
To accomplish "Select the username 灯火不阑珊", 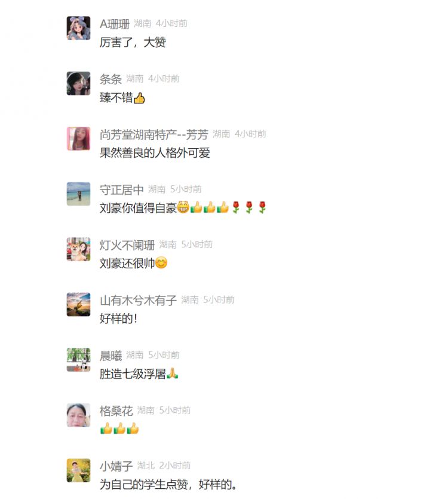I will click(127, 245).
